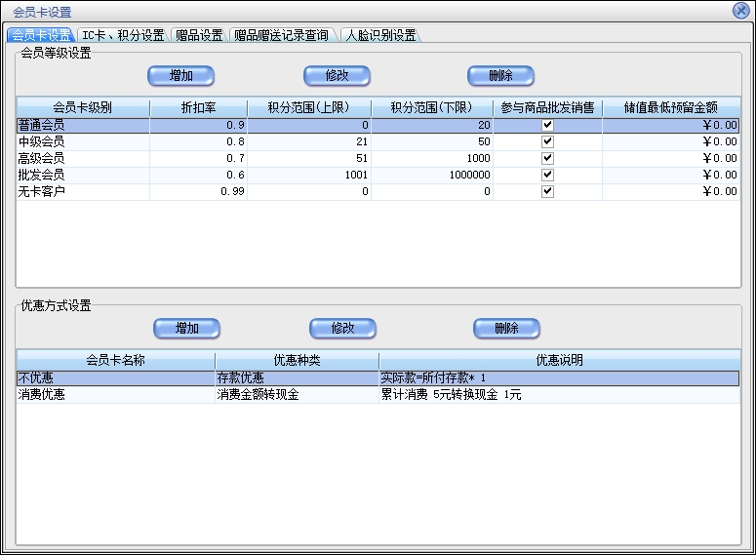Click 储值最低预留金额 cell for 中级会员
The height and width of the screenshot is (555, 756).
[671, 141]
